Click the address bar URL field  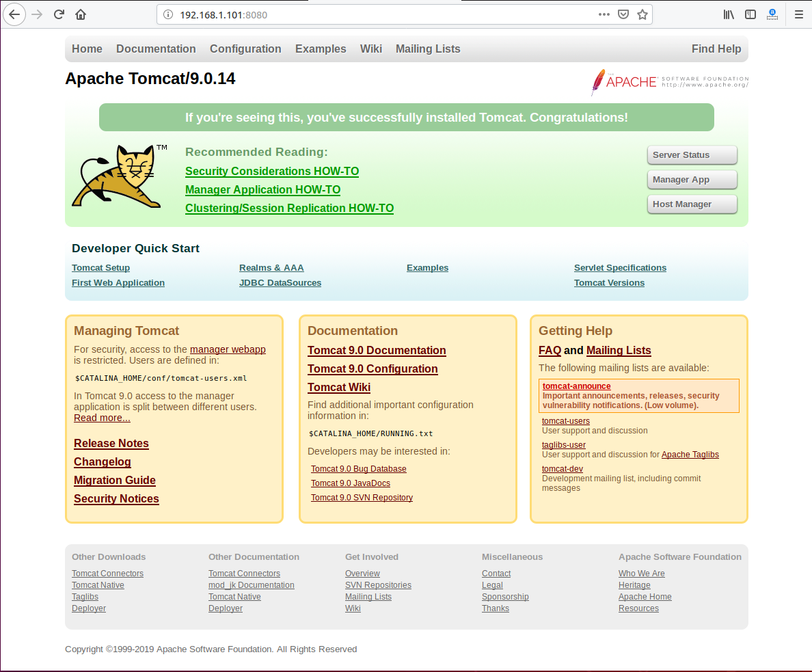(383, 14)
